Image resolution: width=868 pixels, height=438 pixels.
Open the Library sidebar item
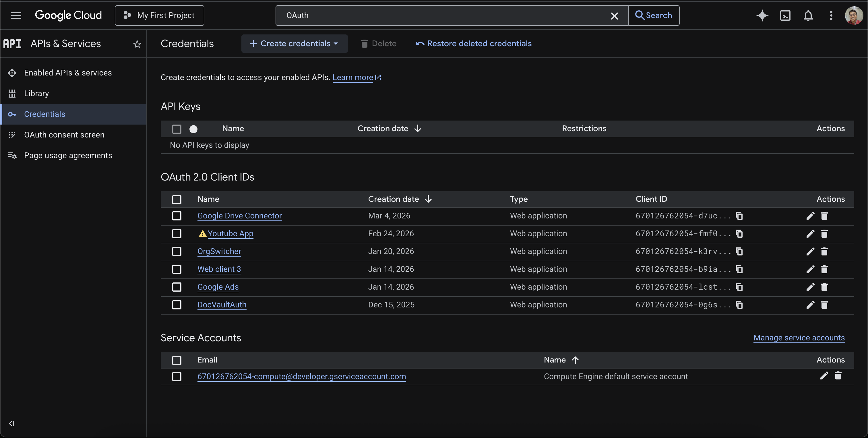click(36, 93)
